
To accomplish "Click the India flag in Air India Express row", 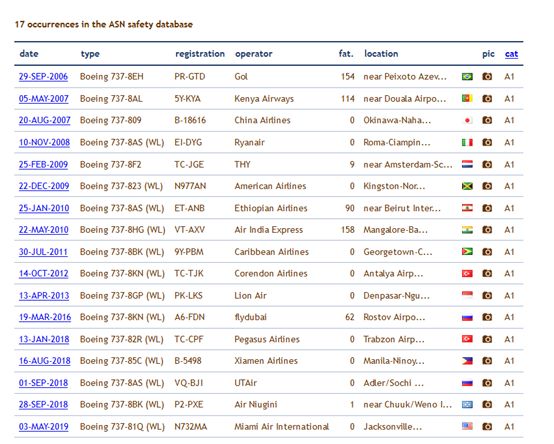I will (x=467, y=230).
